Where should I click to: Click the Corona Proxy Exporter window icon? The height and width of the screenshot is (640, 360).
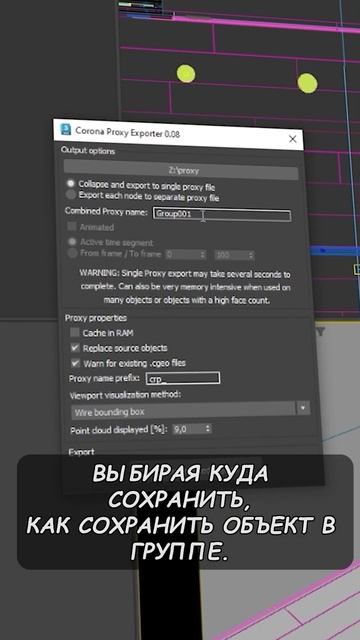click(66, 130)
